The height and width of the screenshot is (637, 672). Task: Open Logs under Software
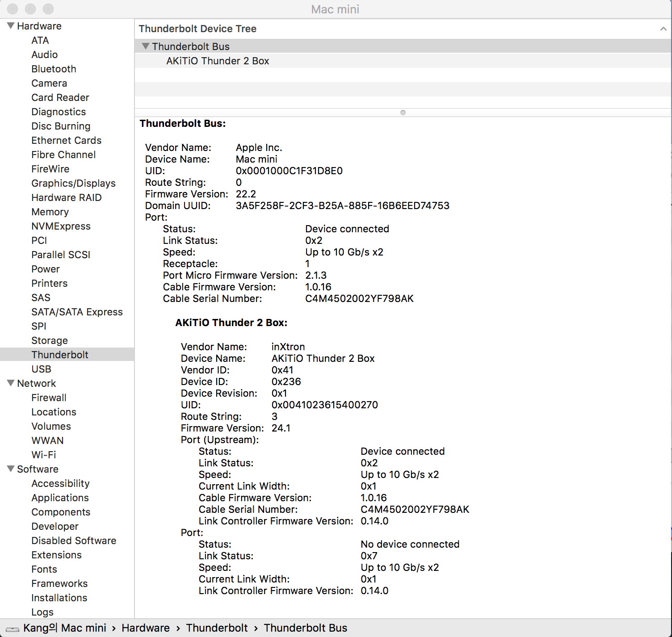tap(42, 612)
